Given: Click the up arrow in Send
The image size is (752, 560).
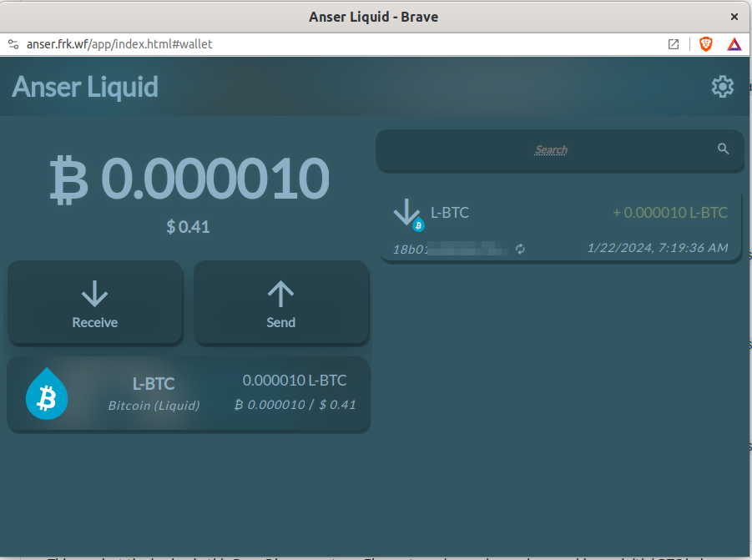Looking at the screenshot, I should pyautogui.click(x=280, y=293).
